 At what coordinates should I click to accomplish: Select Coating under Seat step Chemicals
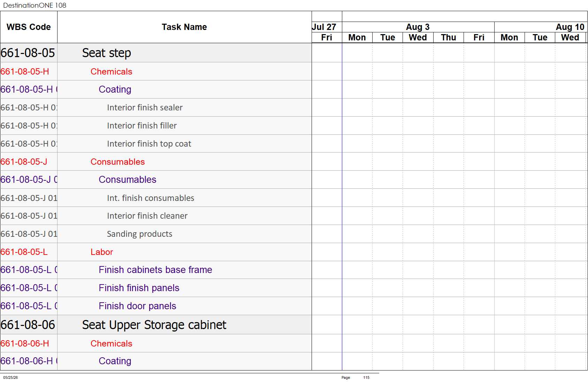(x=115, y=89)
